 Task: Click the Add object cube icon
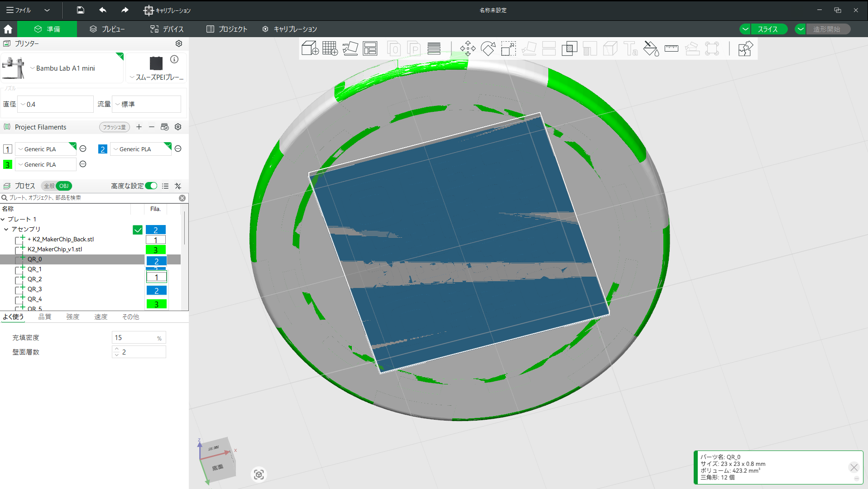click(310, 48)
